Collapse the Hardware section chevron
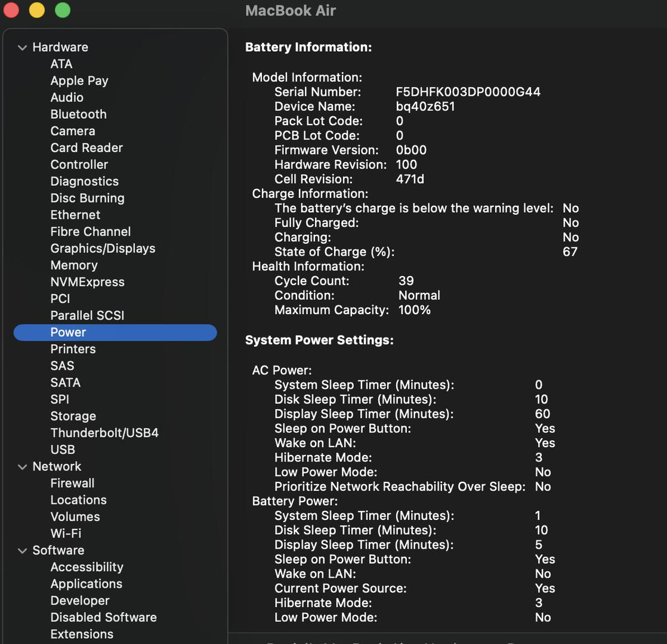This screenshot has height=644, width=667. [22, 48]
